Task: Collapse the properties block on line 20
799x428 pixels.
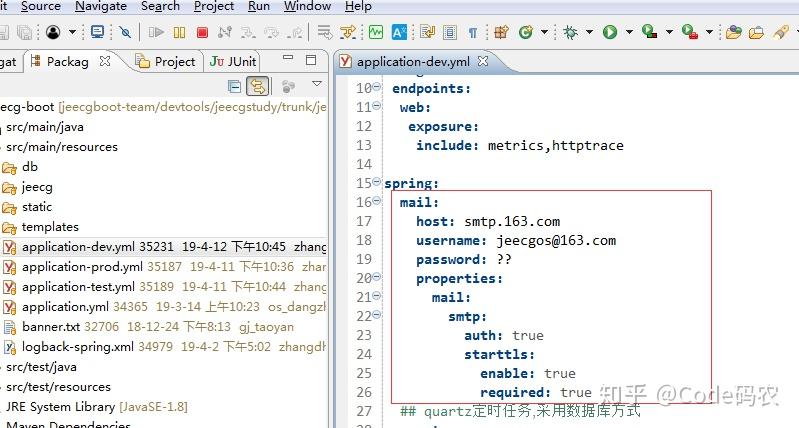Action: click(377, 277)
